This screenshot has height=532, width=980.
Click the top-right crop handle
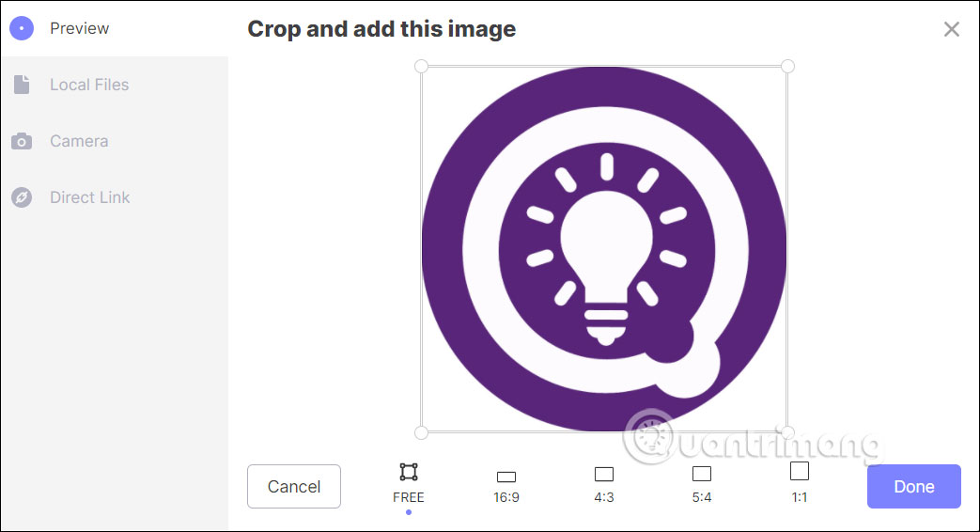click(x=787, y=67)
